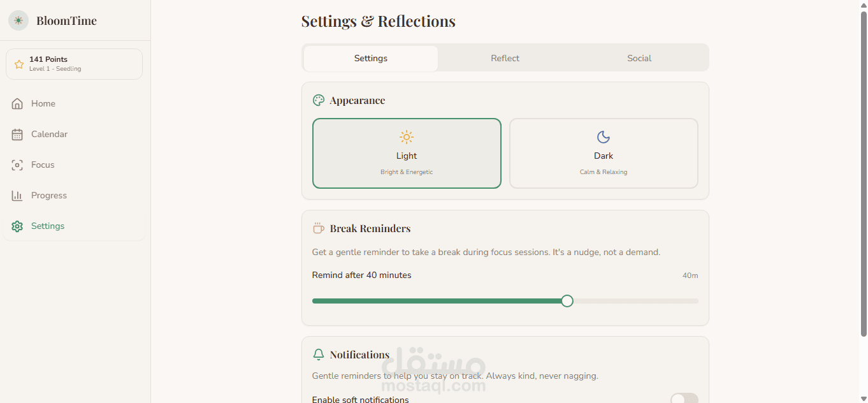Click the Focus target icon

click(17, 165)
